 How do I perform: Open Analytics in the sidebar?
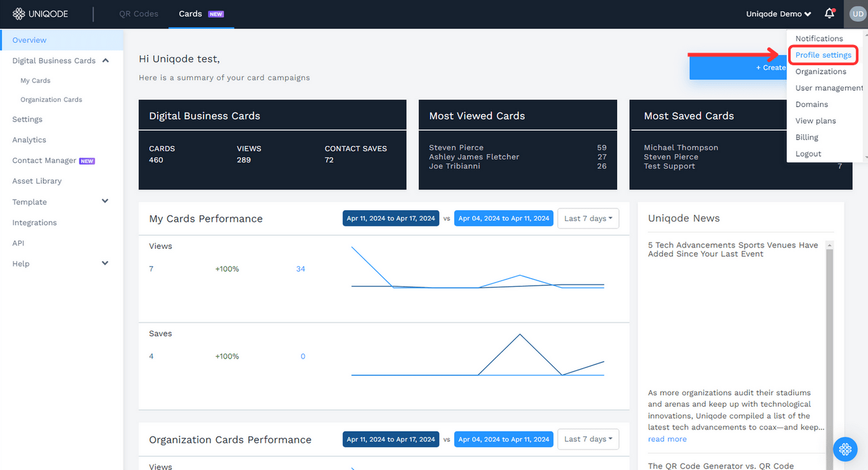coord(29,140)
